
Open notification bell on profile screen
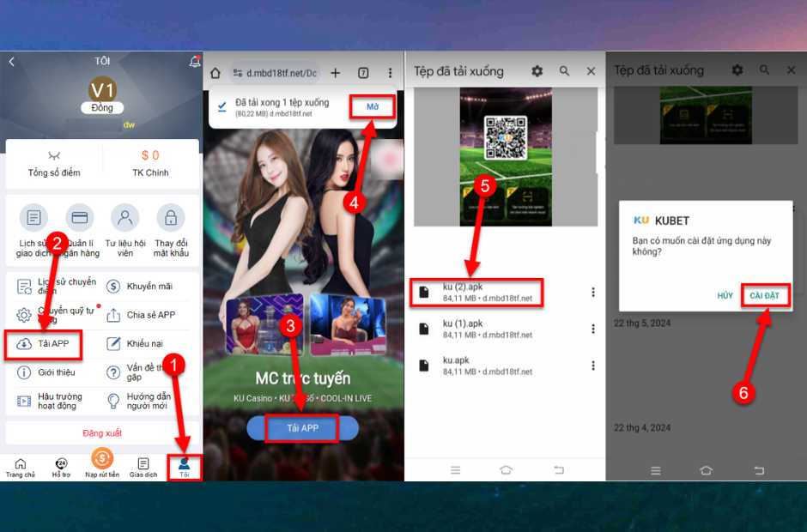195,62
